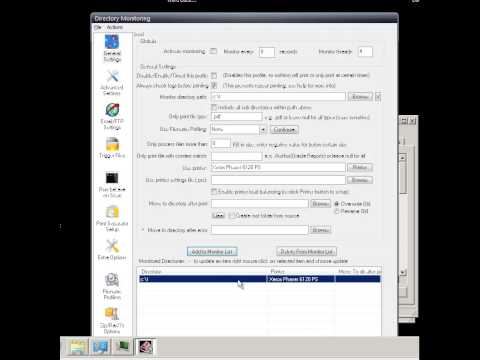Focus the Only print file types field
The height and width of the screenshot is (360, 480).
pyautogui.click(x=236, y=117)
